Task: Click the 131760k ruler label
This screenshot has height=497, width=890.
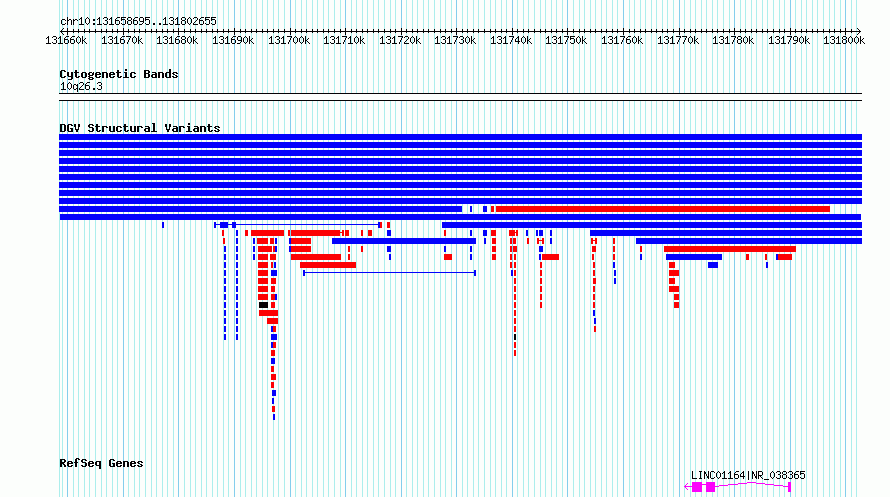Action: (622, 40)
